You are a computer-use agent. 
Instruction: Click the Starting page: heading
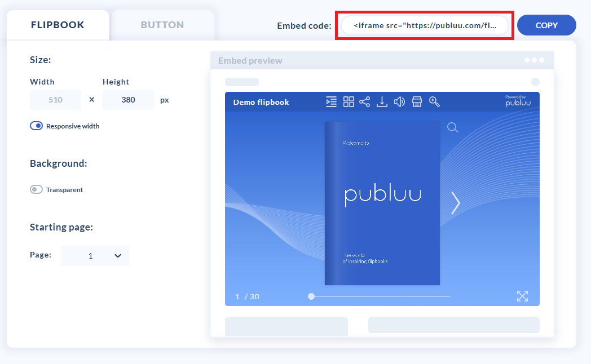point(61,227)
